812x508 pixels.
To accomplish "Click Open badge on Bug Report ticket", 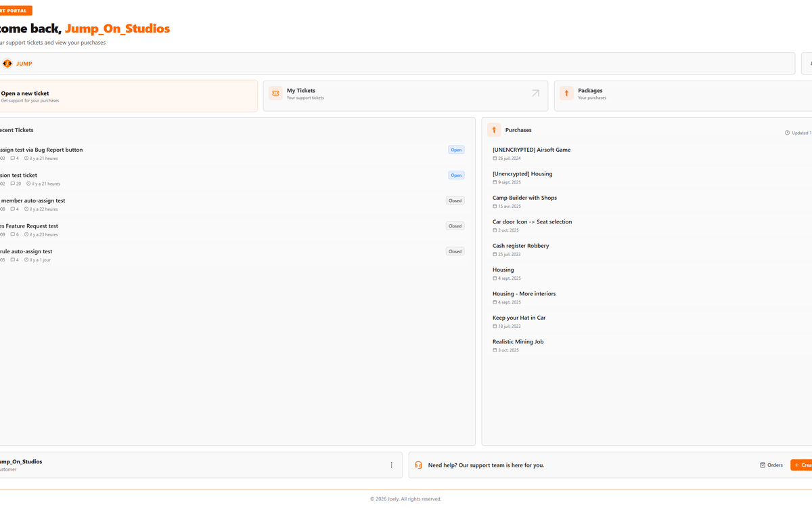I will tap(456, 150).
